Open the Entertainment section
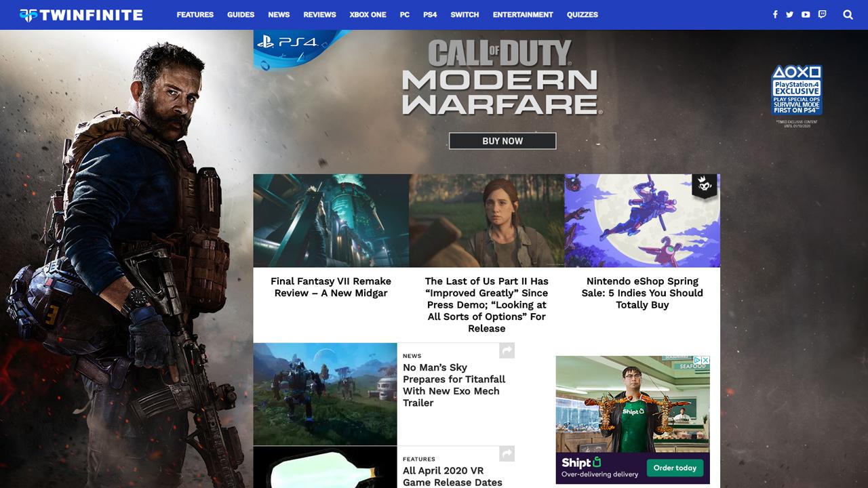This screenshot has height=488, width=868. click(523, 14)
